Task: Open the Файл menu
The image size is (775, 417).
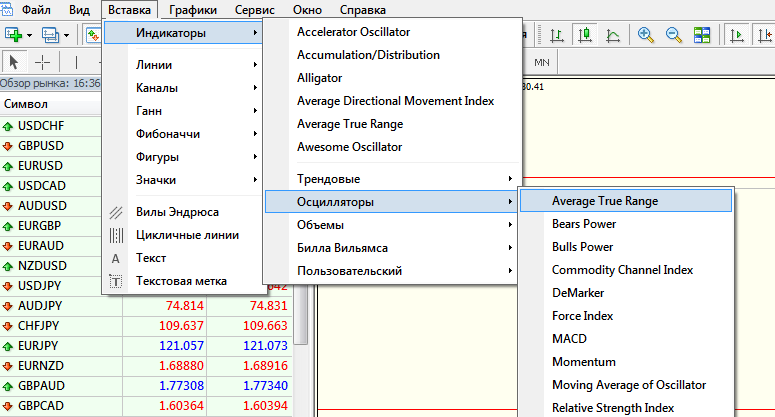Action: pyautogui.click(x=36, y=9)
